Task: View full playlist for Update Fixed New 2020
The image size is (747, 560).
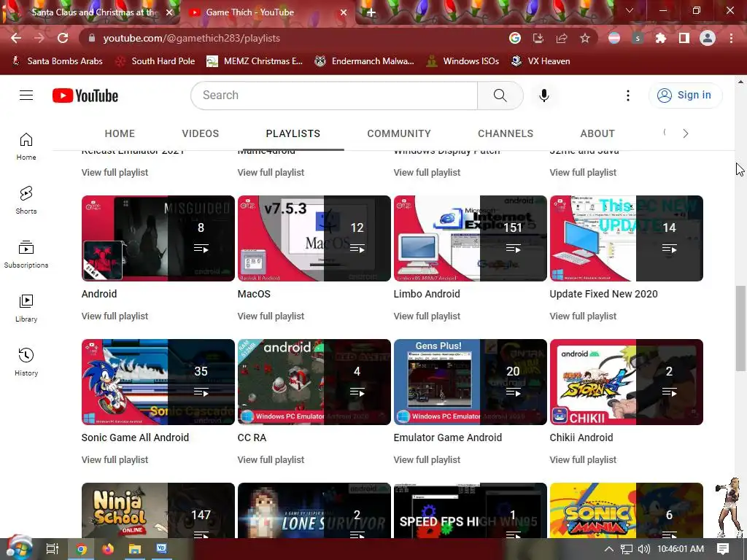Action: coord(583,316)
